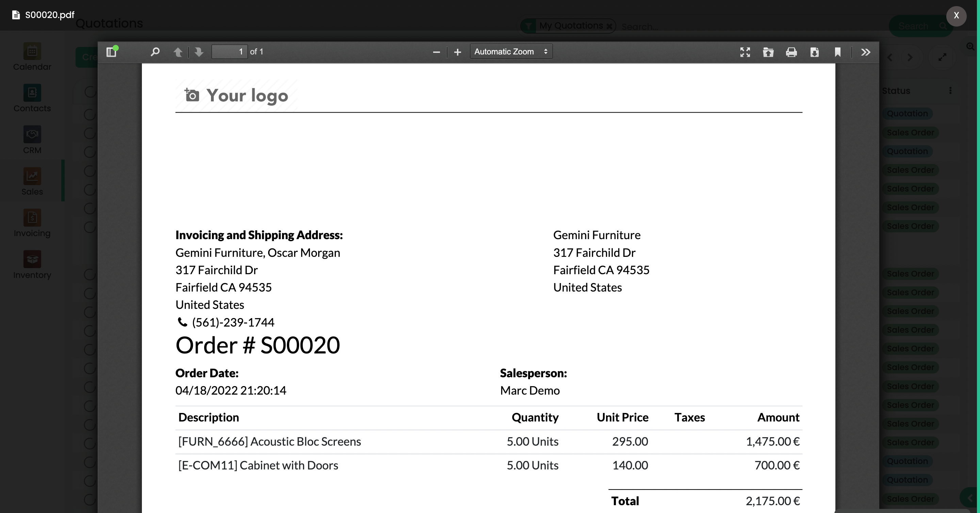Open the Status column options menu
The width and height of the screenshot is (980, 513).
click(x=950, y=90)
